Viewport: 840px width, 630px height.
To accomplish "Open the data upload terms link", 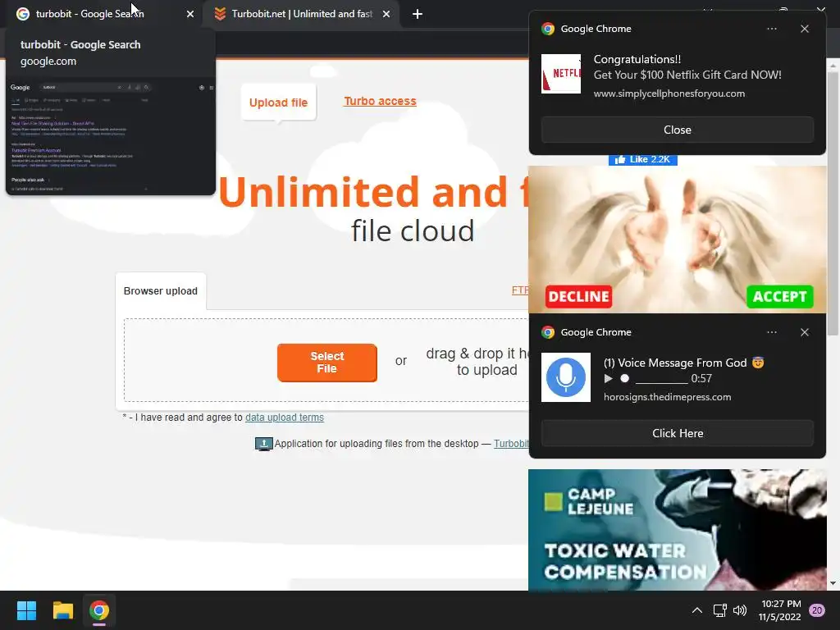I will 285,418.
